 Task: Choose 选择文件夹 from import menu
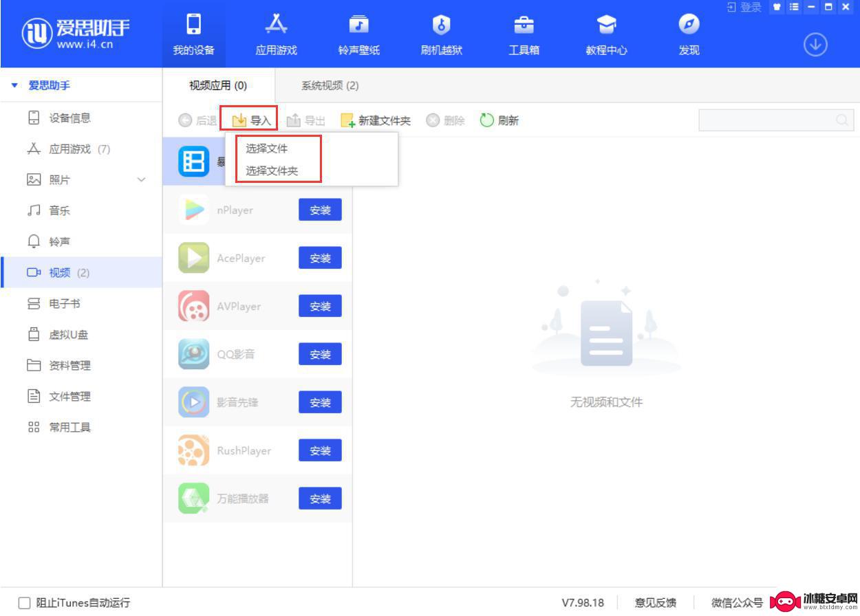272,170
